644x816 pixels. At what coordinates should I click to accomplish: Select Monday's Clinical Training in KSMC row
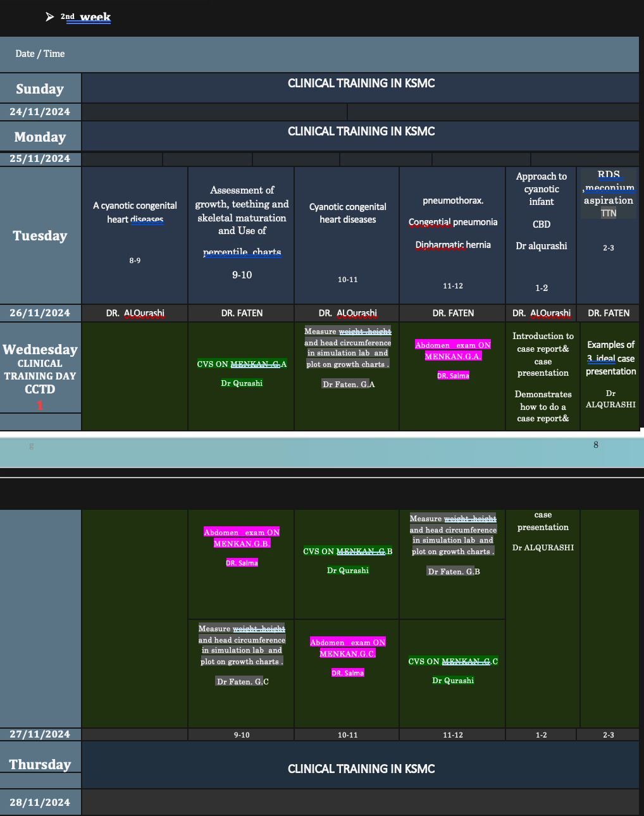(x=361, y=132)
